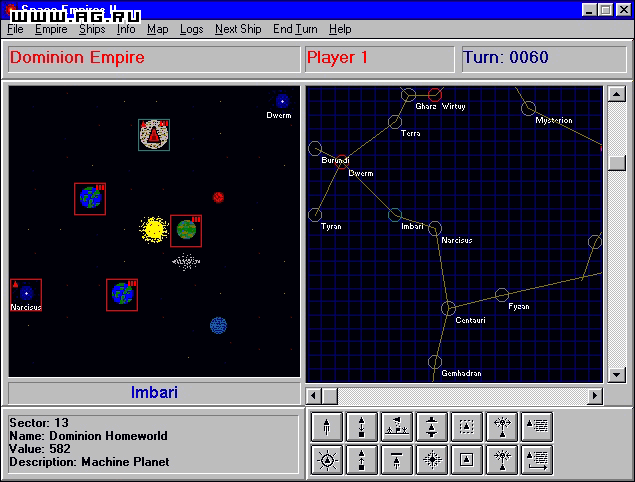Select Earth-like colony planet nearest Narcisus warp point
635x482 pixels.
(x=122, y=295)
